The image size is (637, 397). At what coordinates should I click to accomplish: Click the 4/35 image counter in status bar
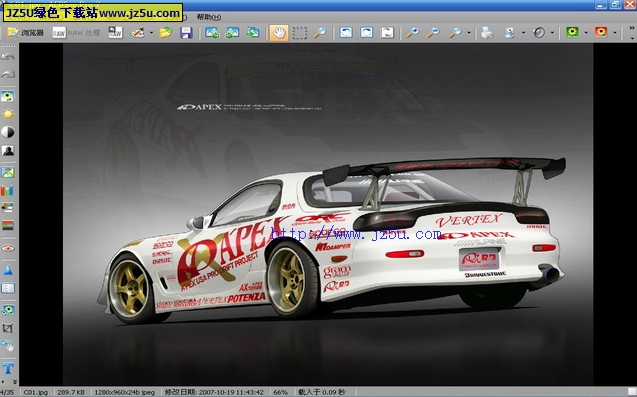[x=8, y=393]
